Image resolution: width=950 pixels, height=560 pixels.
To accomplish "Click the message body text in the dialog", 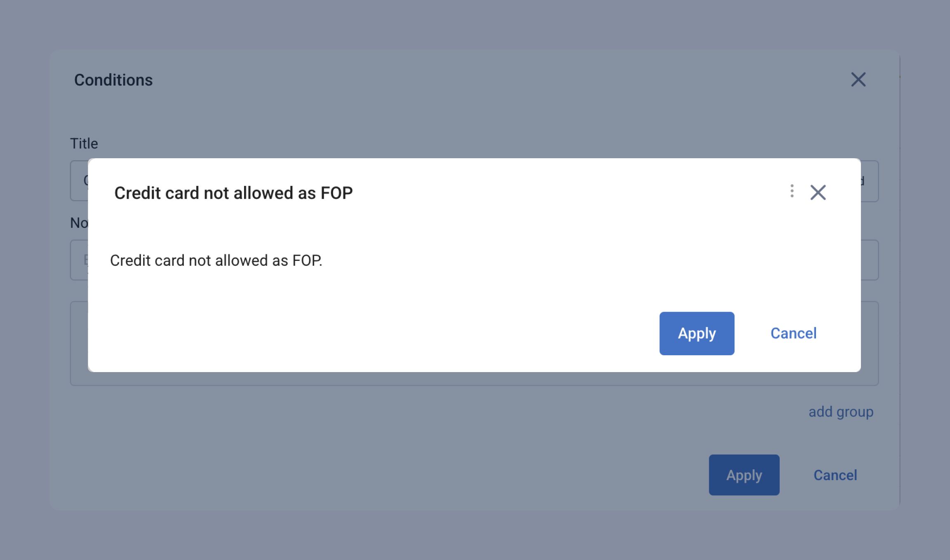I will click(x=216, y=260).
